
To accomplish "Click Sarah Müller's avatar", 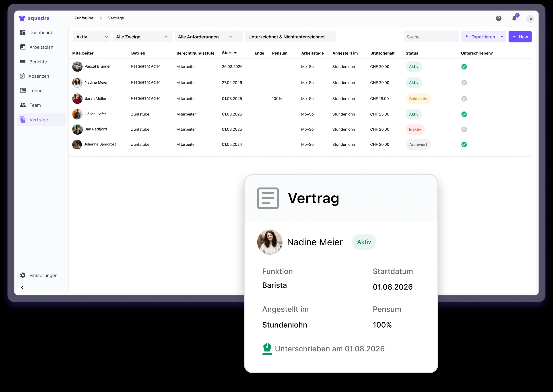I will coord(77,99).
